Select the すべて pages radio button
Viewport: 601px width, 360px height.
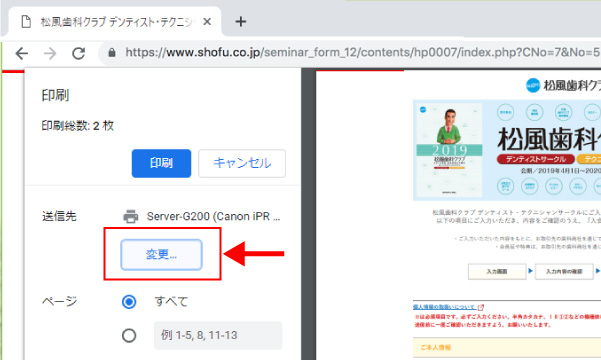129,302
